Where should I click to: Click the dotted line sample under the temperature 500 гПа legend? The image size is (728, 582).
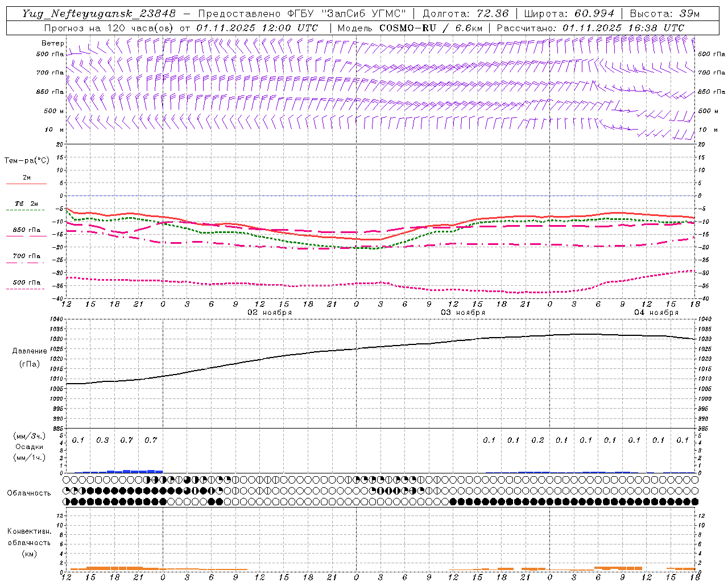coord(26,289)
